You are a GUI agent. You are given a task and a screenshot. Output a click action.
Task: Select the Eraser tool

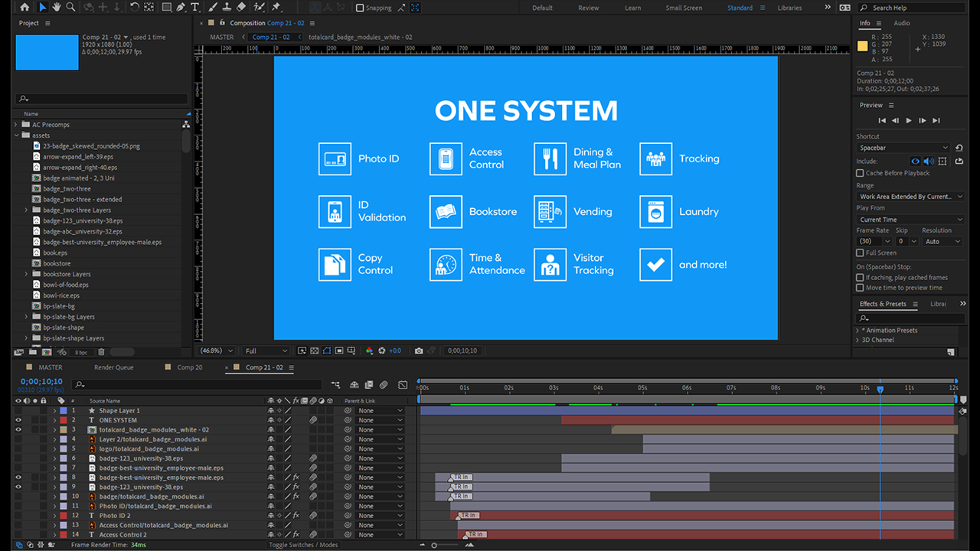241,7
